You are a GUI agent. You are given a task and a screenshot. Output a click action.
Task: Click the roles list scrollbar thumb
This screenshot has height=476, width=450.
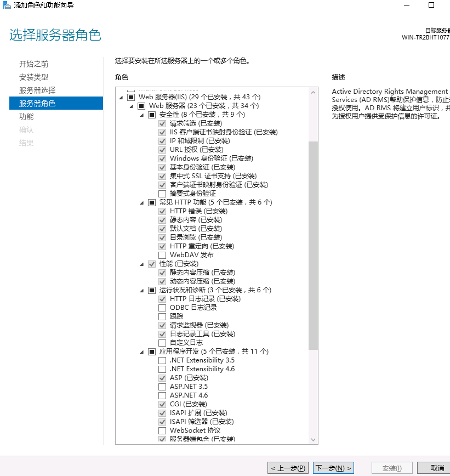(313, 245)
